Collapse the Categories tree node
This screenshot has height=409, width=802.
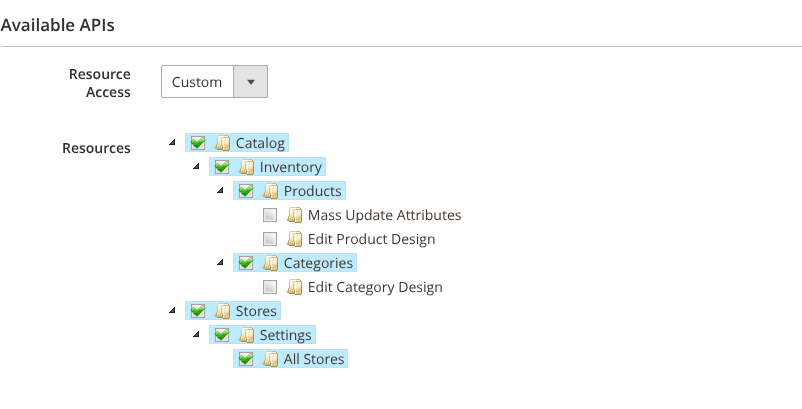(x=220, y=262)
